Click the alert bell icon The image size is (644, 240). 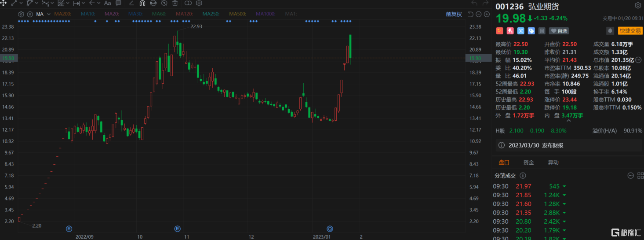click(x=610, y=31)
